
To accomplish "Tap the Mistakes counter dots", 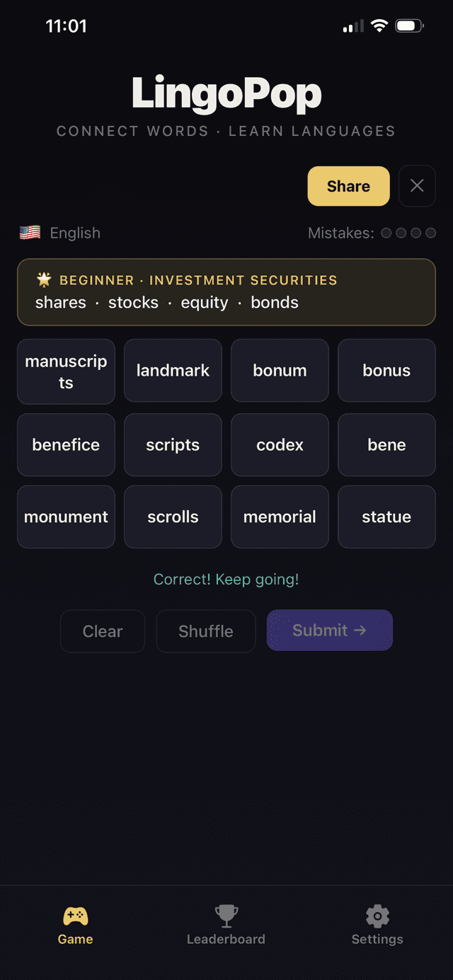I will [x=408, y=233].
